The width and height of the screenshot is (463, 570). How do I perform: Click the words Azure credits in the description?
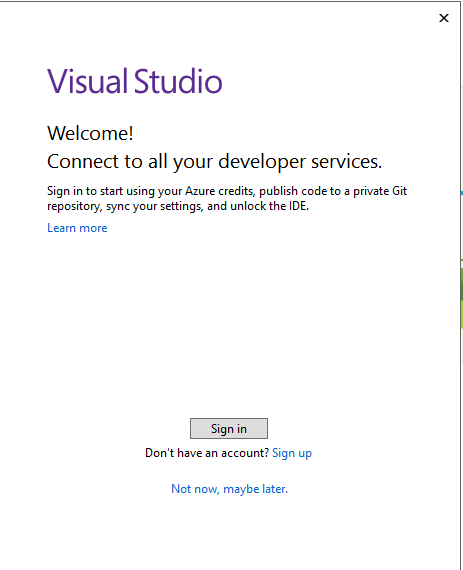coord(220,191)
